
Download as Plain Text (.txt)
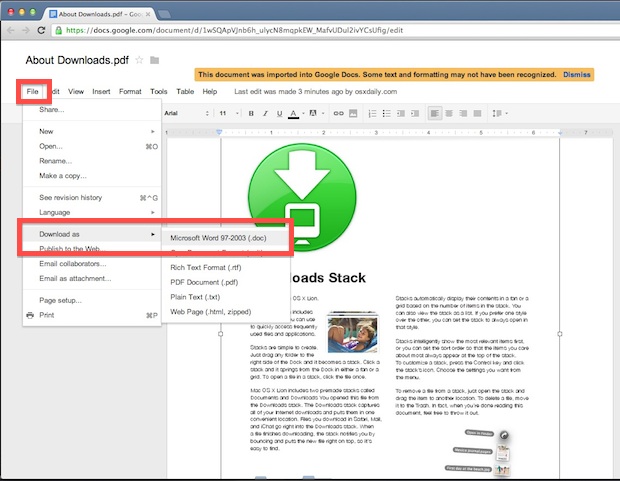point(226,297)
